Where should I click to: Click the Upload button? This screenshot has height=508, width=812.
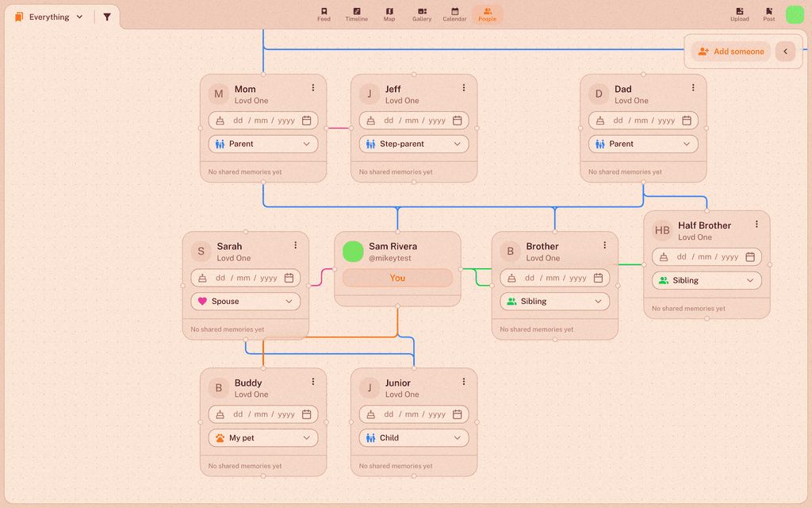[740, 14]
